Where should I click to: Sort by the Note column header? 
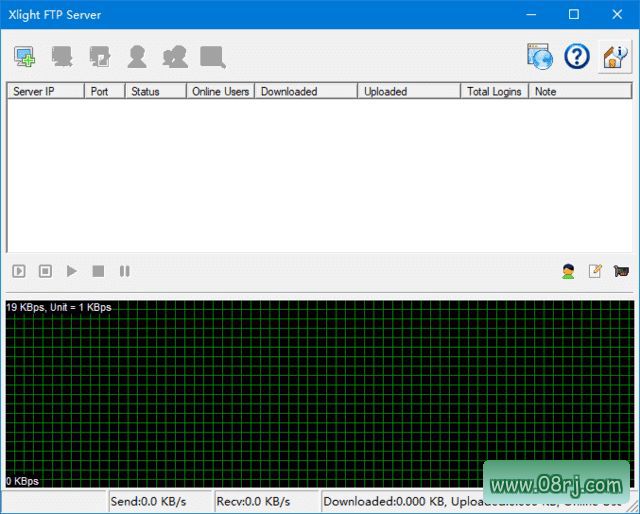[580, 91]
